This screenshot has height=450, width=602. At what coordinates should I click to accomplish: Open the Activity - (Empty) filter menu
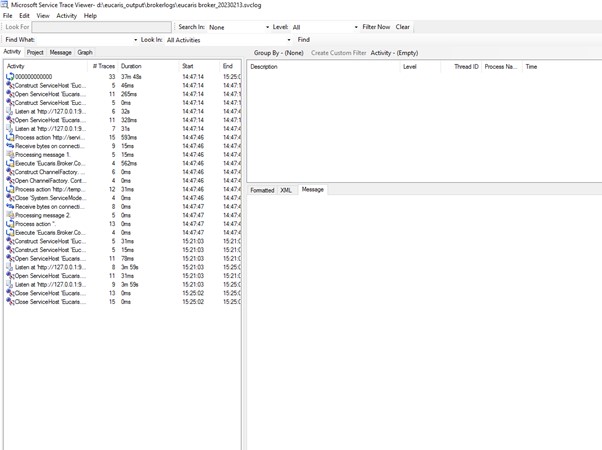pos(394,53)
